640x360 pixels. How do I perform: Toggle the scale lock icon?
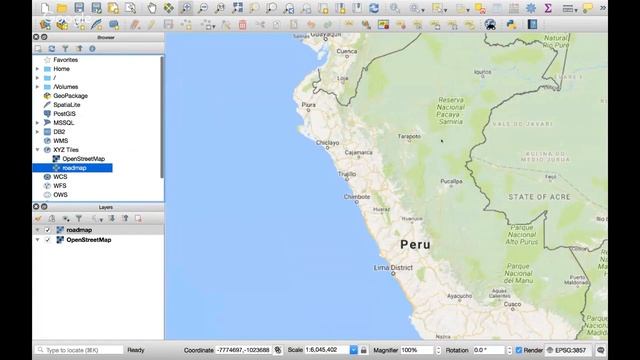point(364,350)
